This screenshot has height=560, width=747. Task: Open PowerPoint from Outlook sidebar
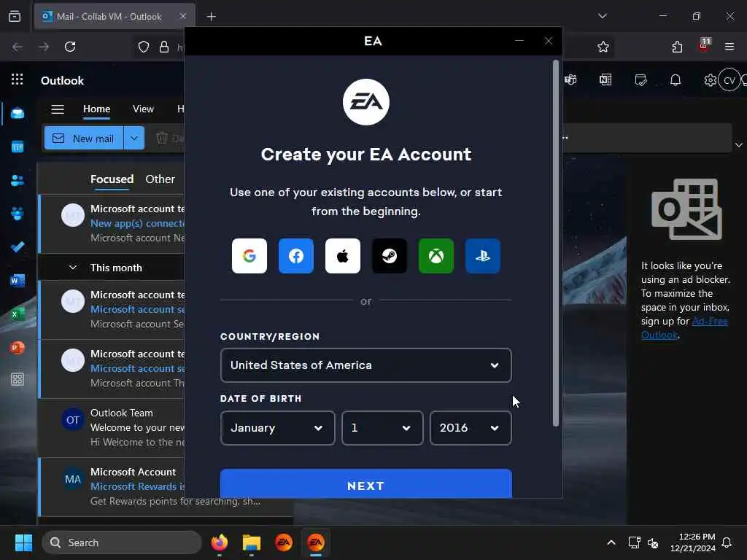click(18, 347)
